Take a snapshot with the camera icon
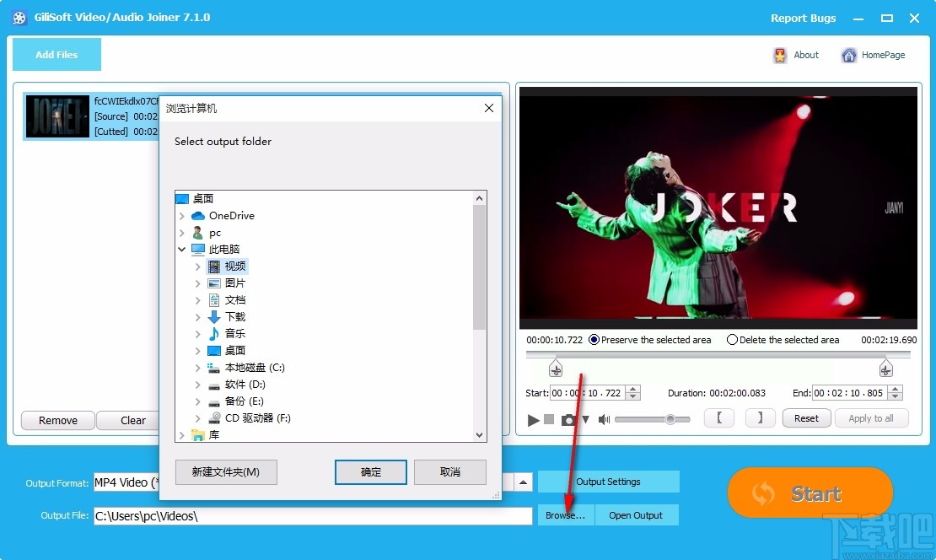Screen dimensions: 936x560 (569, 419)
